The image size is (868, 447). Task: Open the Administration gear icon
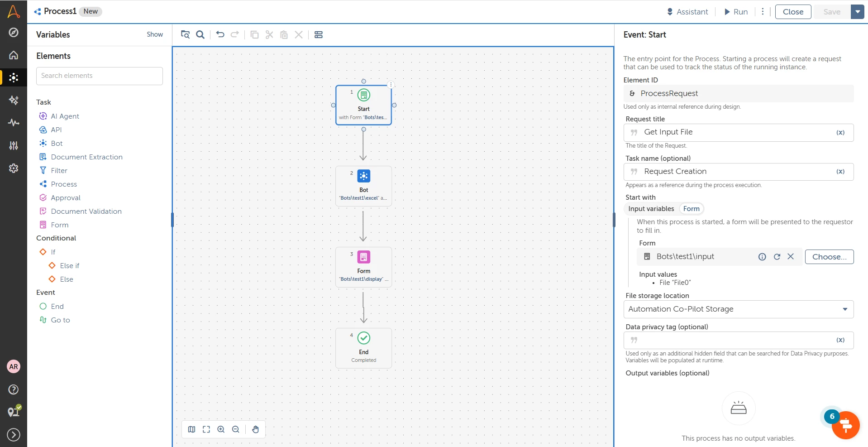14,168
